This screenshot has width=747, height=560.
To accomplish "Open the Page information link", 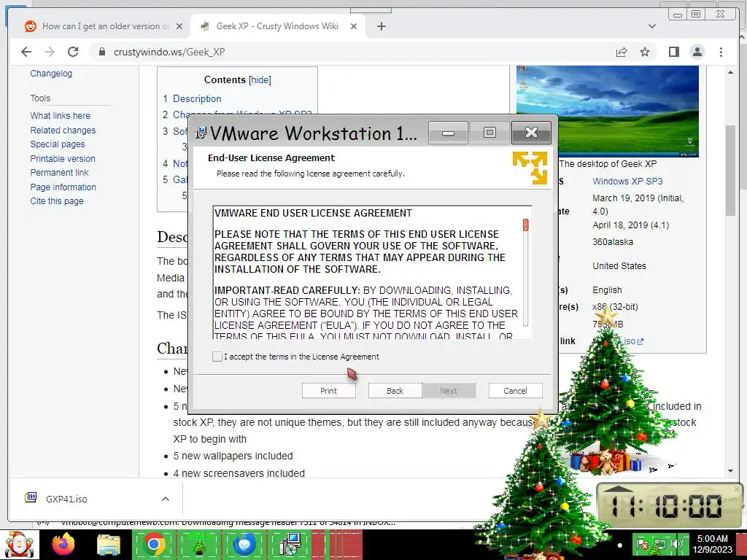I will pyautogui.click(x=63, y=187).
